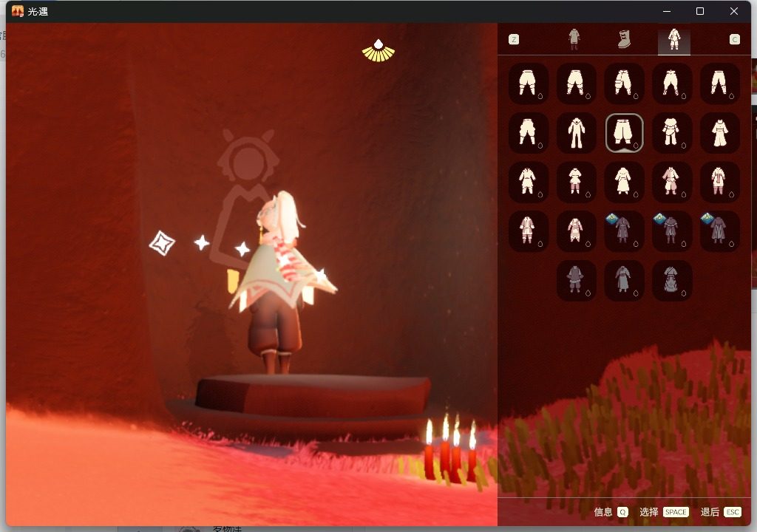This screenshot has width=757, height=532.
Task: Click the character standing on the pedestal
Action: click(x=280, y=282)
